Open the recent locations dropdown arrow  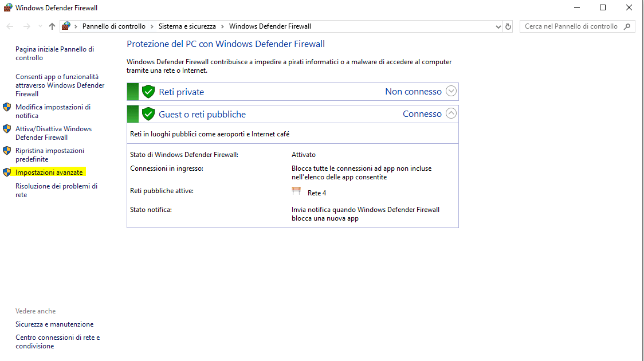(40, 26)
